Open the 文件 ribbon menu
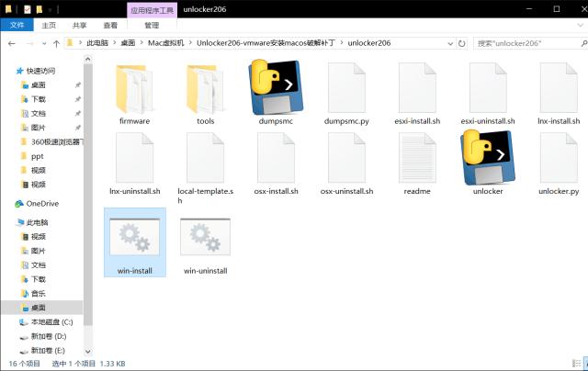This screenshot has width=588, height=371. point(17,25)
